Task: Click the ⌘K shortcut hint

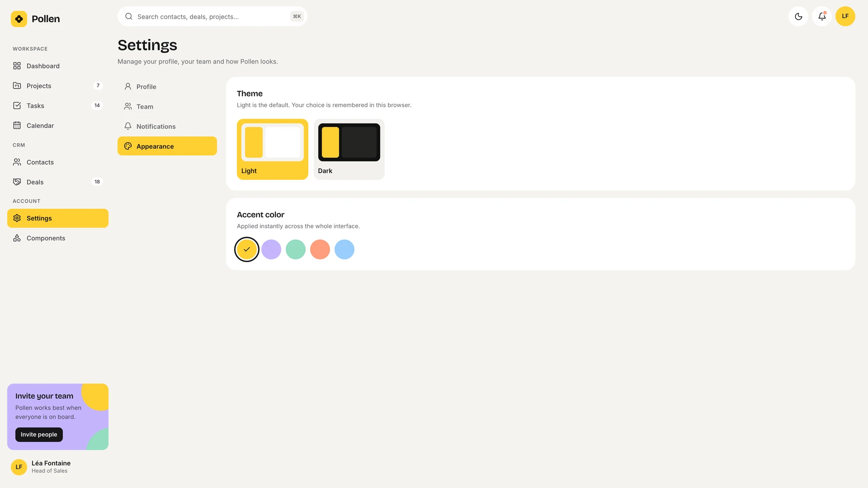Action: click(297, 16)
